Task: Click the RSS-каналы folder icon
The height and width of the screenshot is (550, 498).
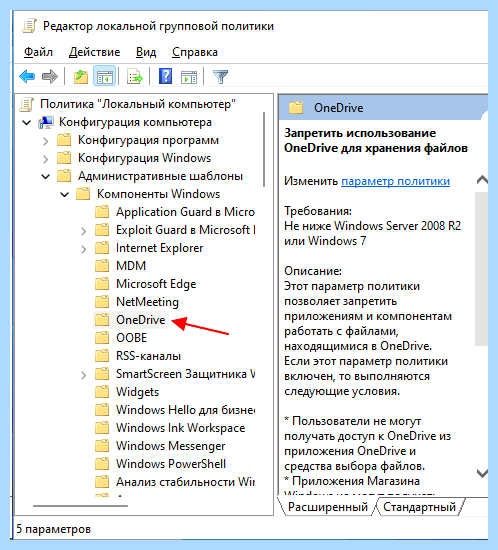Action: pyautogui.click(x=102, y=356)
